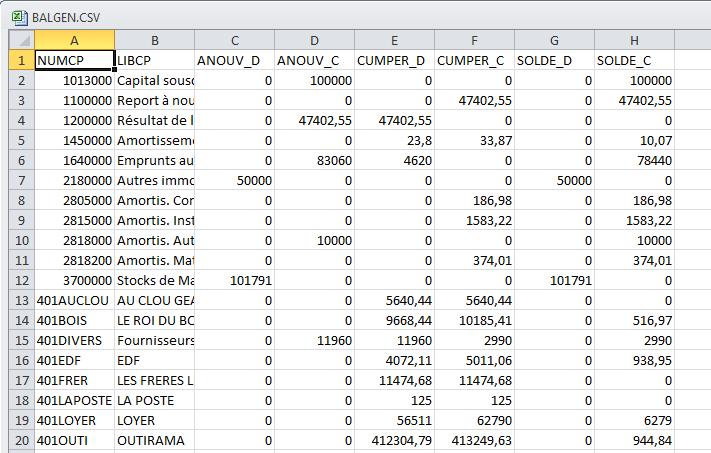Click the NUMCP cell in A1
The height and width of the screenshot is (453, 711).
pyautogui.click(x=74, y=60)
